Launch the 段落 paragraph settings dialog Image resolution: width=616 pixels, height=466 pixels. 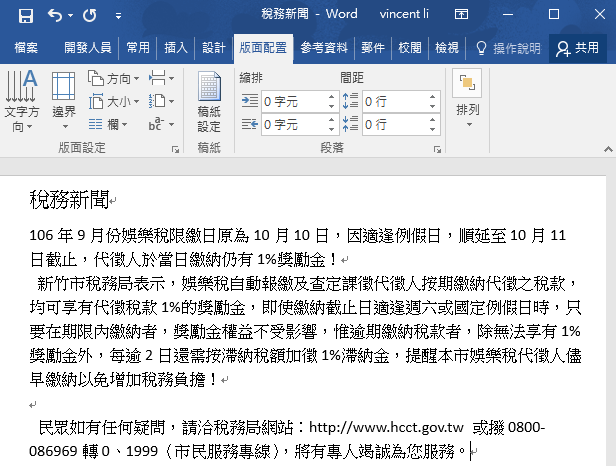click(437, 149)
